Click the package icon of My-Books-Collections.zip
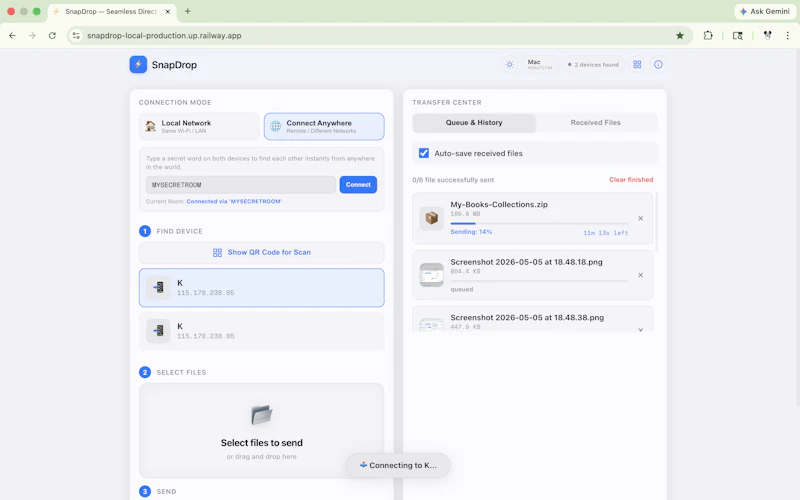Screen dimensions: 800x500 click(432, 218)
